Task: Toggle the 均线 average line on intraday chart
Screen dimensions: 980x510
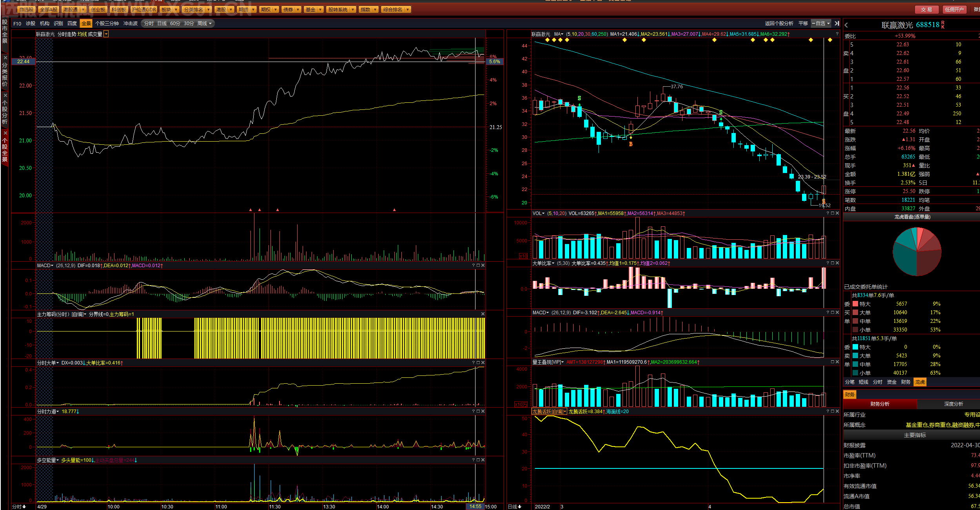Action: point(82,34)
